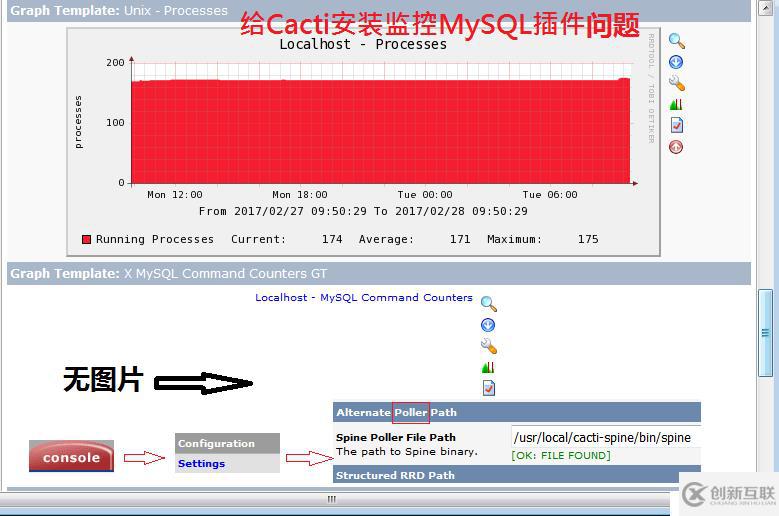Click red up-arrow icon beside Processes graph
779x516 pixels.
click(x=676, y=147)
